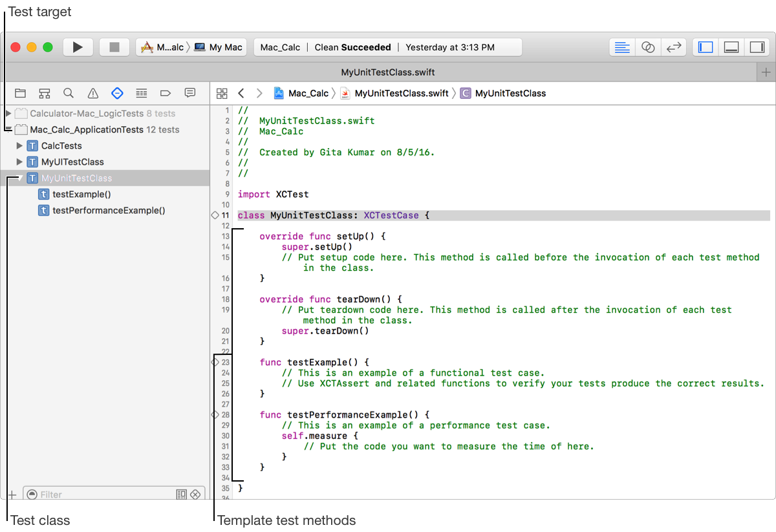The image size is (776, 532).
Task: Select the Test navigator diamond icon
Action: [117, 93]
